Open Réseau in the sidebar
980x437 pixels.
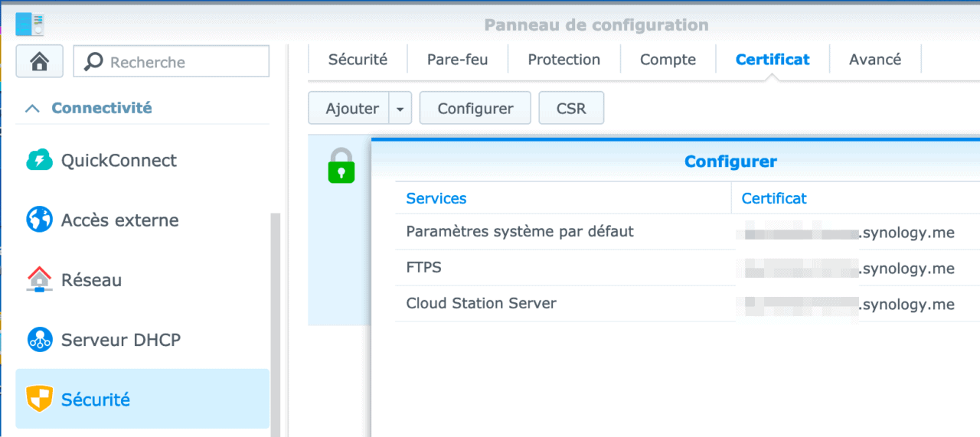coord(142,279)
